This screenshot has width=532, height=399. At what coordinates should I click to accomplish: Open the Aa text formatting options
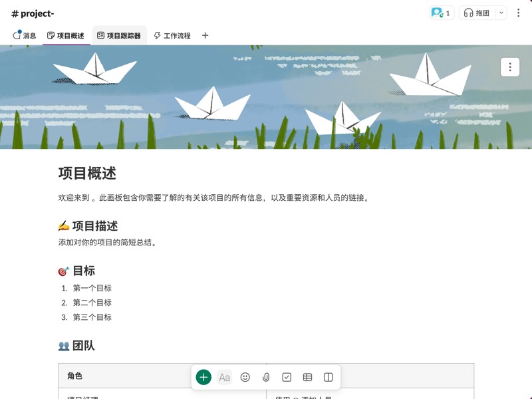[225, 376]
